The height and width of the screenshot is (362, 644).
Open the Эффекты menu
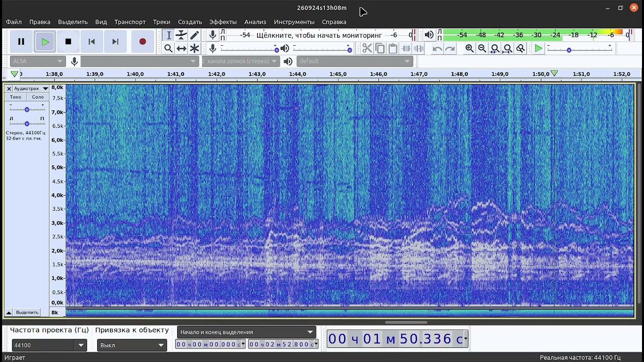coord(223,22)
